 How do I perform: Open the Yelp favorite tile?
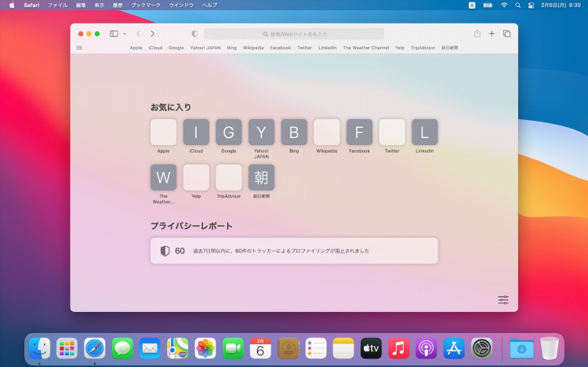(x=196, y=177)
